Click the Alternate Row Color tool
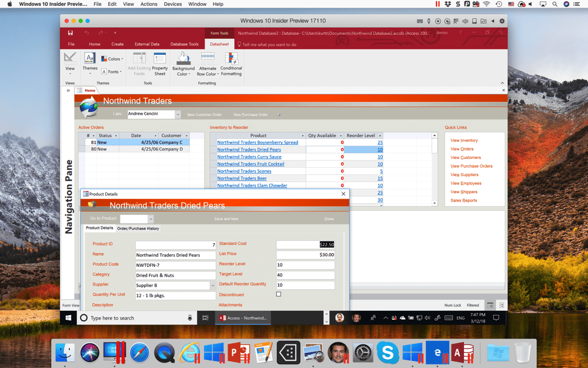 click(207, 62)
